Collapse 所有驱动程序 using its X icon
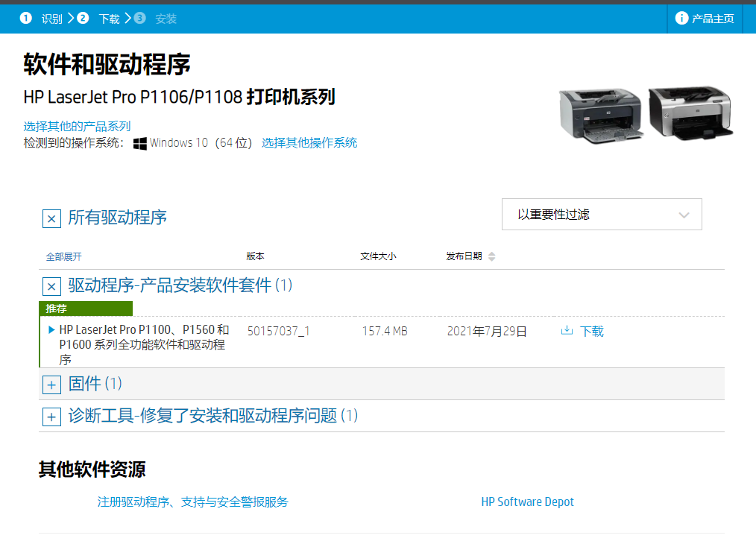This screenshot has width=756, height=541. 51,218
